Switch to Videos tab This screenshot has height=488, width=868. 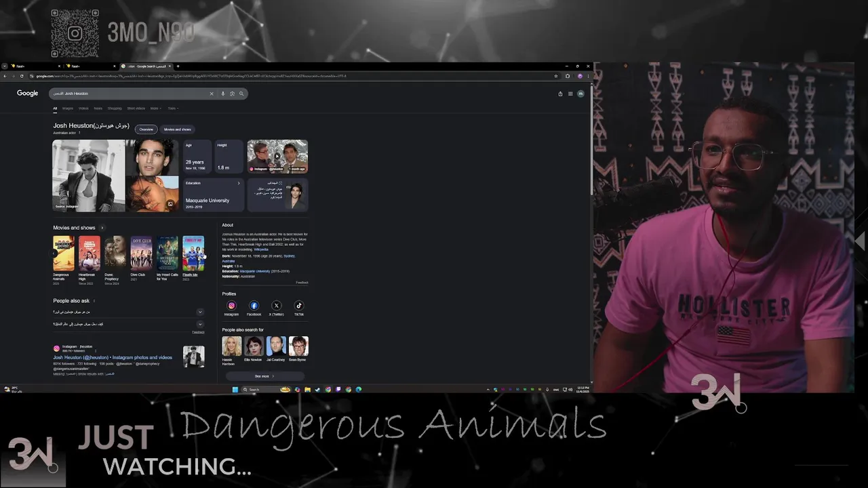tap(83, 108)
